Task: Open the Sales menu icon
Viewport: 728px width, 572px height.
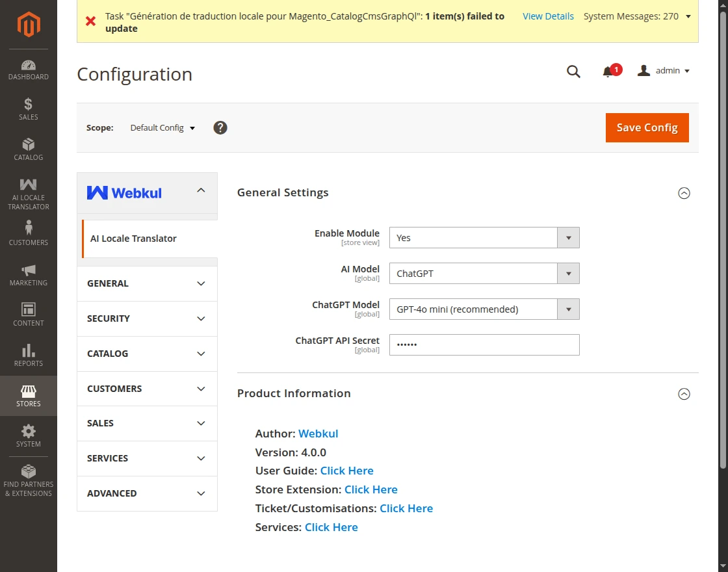Action: pyautogui.click(x=28, y=109)
